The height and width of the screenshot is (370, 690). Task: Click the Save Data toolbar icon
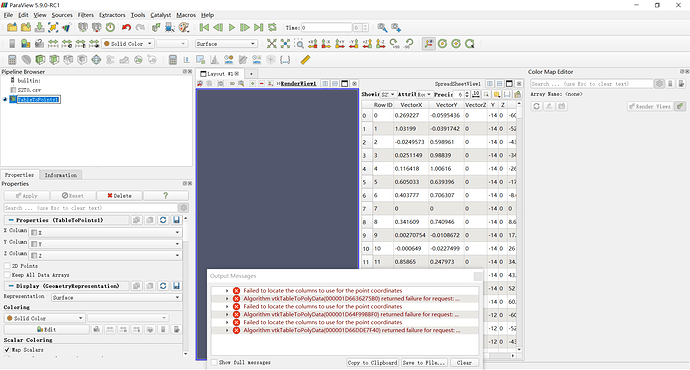(x=40, y=28)
